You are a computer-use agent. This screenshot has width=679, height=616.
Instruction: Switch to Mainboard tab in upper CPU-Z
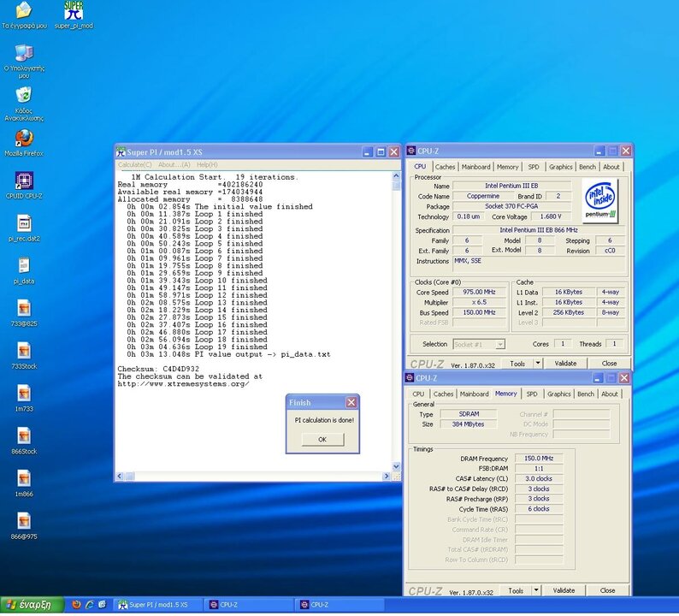coord(476,167)
